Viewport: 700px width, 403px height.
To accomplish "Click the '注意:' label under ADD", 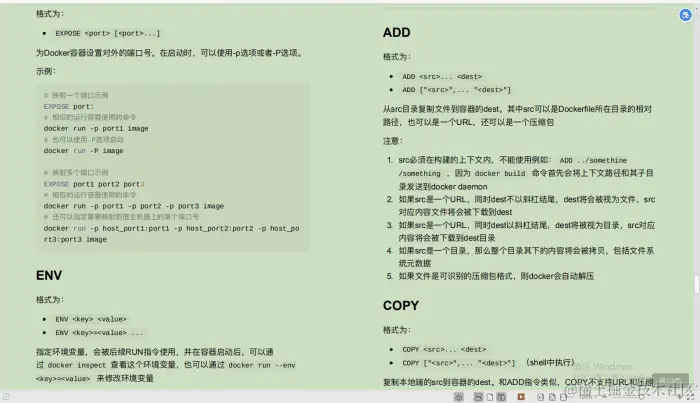I will pyautogui.click(x=393, y=141).
